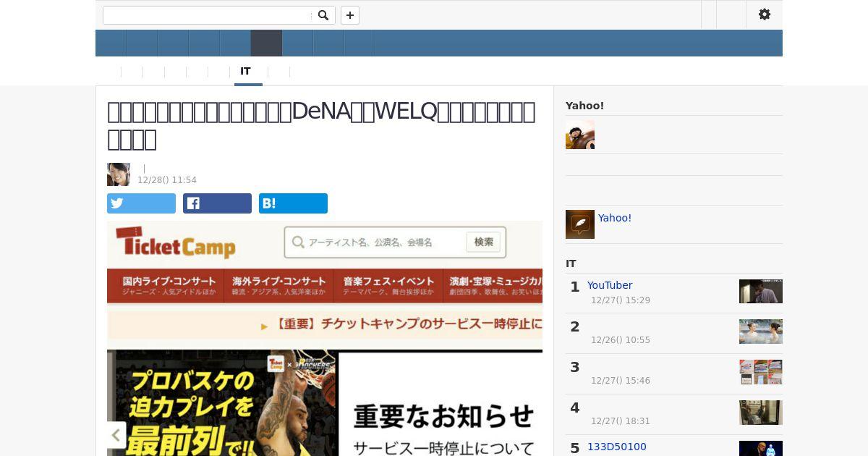
Task: Click the plus button beside the search box
Action: coord(350,15)
